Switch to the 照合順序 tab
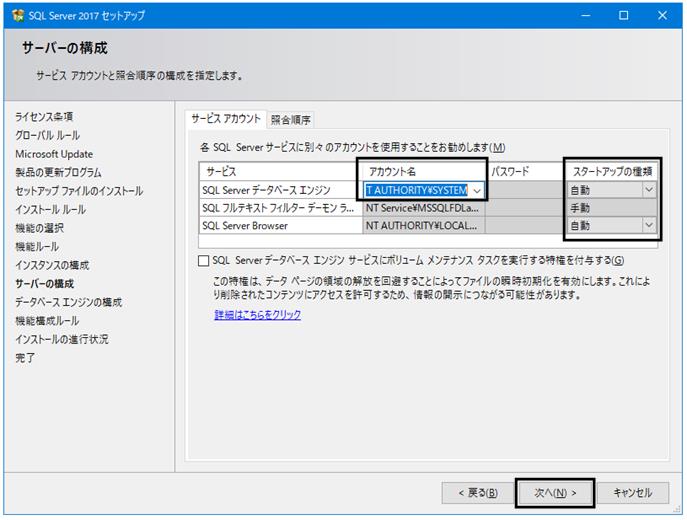Image resolution: width=687 pixels, height=520 pixels. click(x=290, y=120)
